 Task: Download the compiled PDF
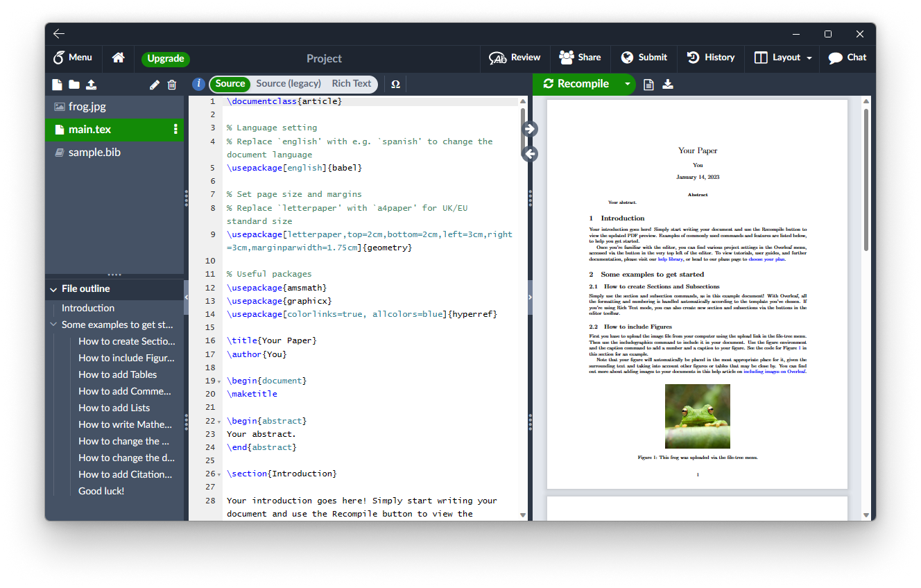coord(668,84)
